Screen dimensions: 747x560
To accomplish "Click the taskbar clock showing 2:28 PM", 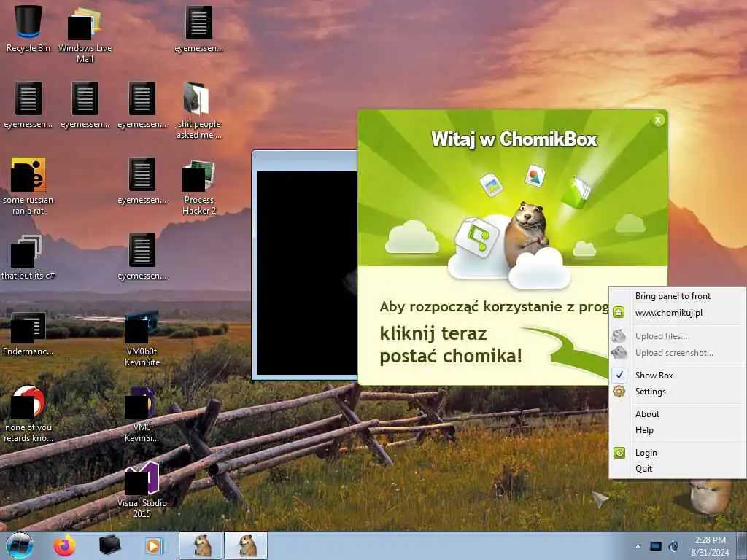I will pyautogui.click(x=710, y=545).
